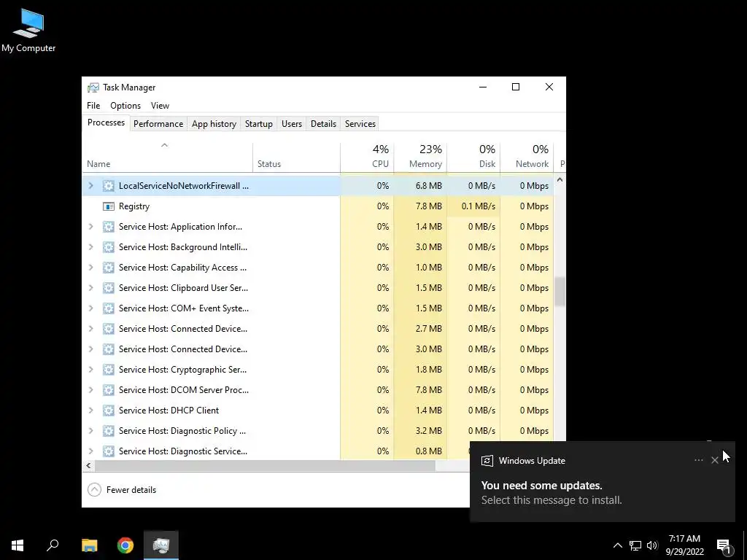Click the vertical scrollbar thumb in process list
The image size is (747, 560).
click(x=560, y=292)
